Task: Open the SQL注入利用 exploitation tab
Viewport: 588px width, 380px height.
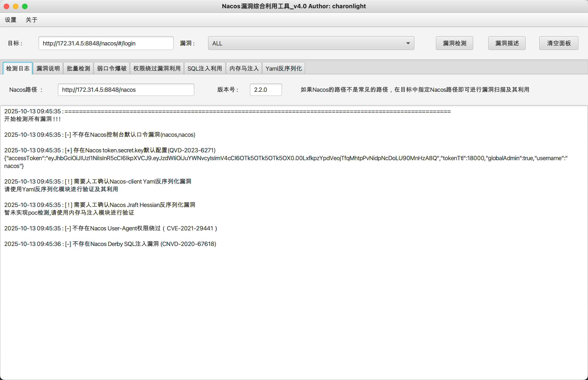Action: pos(204,68)
